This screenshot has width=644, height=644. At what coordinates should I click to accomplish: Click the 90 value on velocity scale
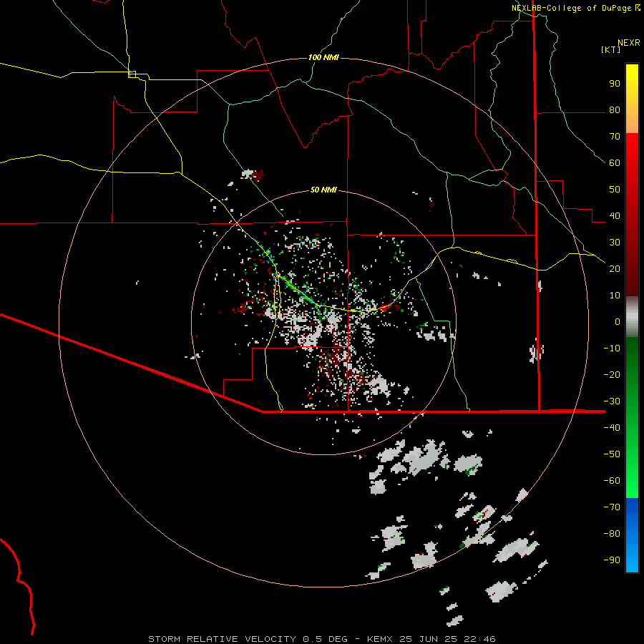pos(615,84)
